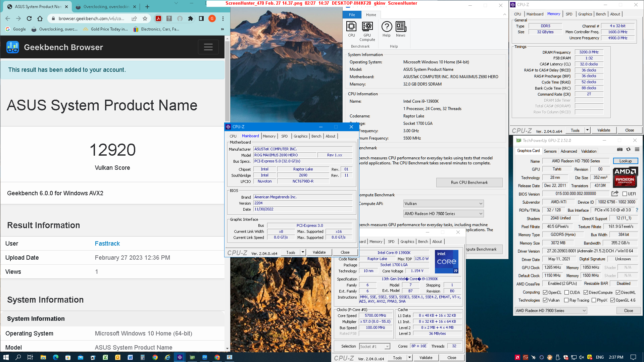644x362 pixels.
Task: Toggle the CUDA checkbox in GPU-Z
Action: click(566, 292)
